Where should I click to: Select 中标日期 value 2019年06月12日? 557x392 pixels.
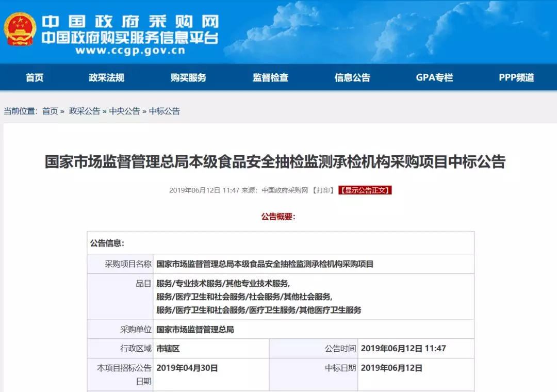click(391, 368)
